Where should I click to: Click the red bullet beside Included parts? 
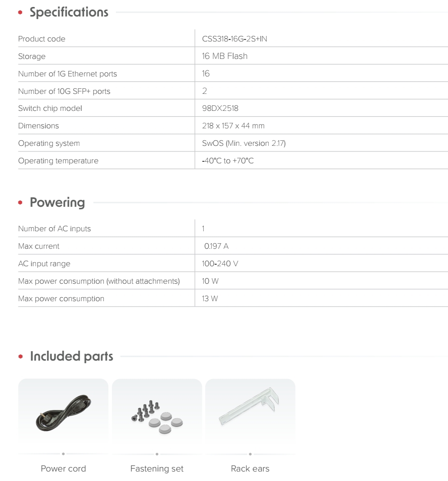20,357
